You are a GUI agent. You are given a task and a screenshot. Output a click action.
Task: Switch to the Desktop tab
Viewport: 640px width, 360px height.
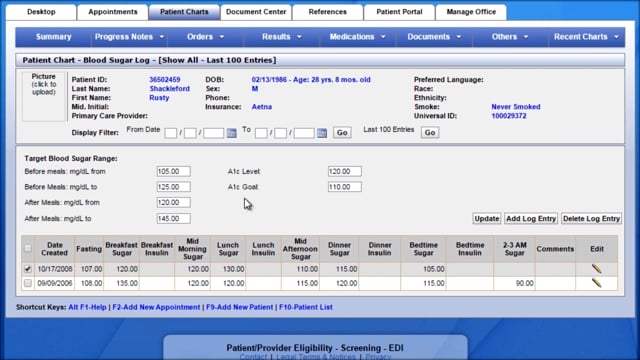[41, 12]
